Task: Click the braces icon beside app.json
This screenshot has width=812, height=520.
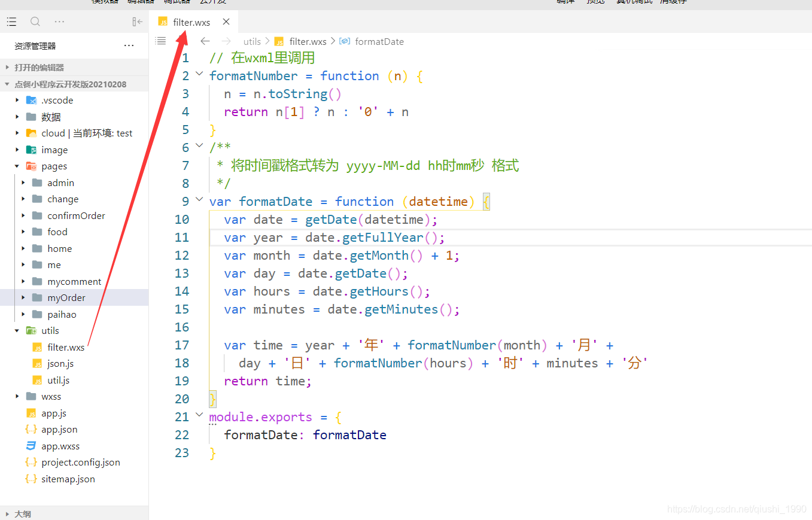Action: coord(31,429)
